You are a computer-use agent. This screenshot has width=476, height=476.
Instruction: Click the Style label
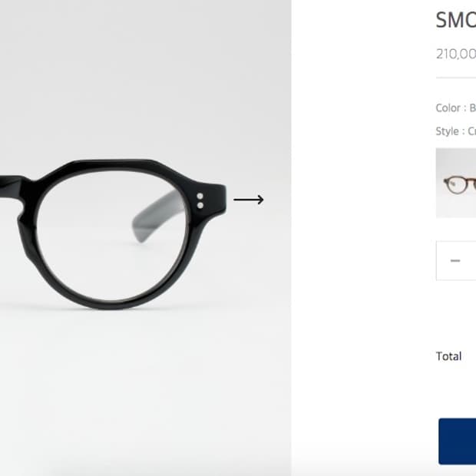(447, 131)
